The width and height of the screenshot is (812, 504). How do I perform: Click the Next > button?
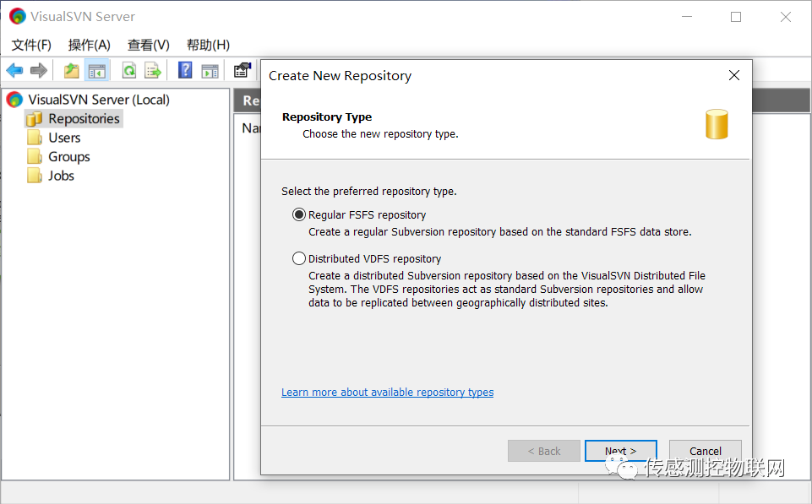click(621, 451)
